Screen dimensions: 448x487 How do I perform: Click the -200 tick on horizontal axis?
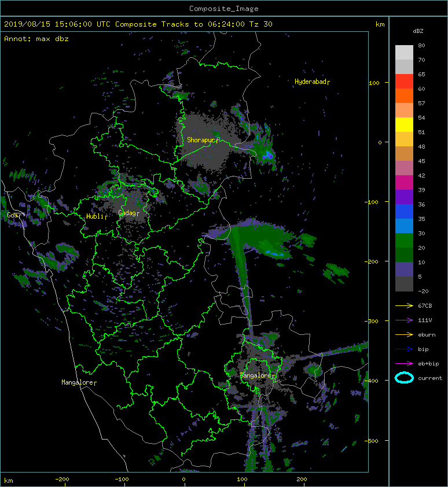pyautogui.click(x=62, y=479)
